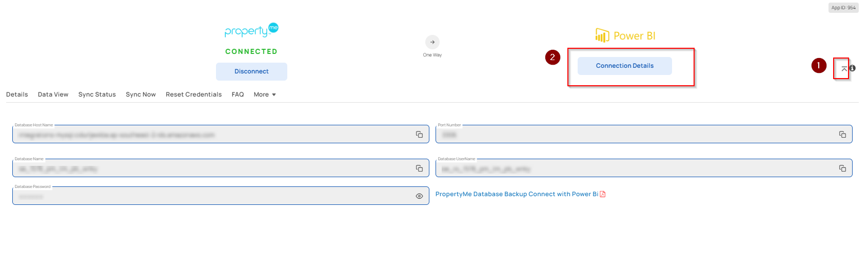Open PropertyMe Database Backup Connect with Power Bi link
868x266 pixels.
517,194
